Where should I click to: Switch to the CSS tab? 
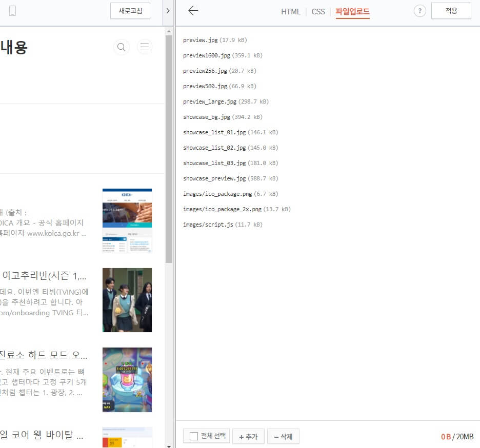[318, 12]
